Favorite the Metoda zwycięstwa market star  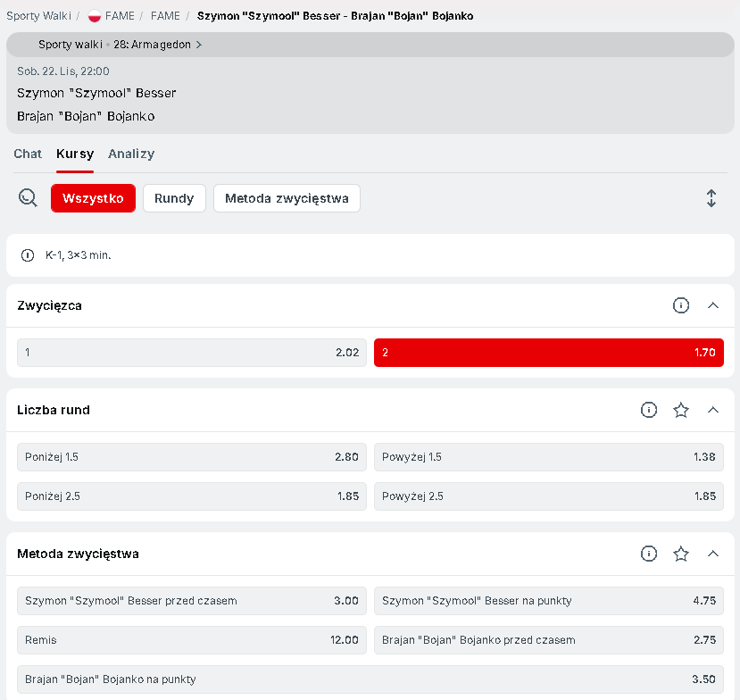click(x=681, y=554)
